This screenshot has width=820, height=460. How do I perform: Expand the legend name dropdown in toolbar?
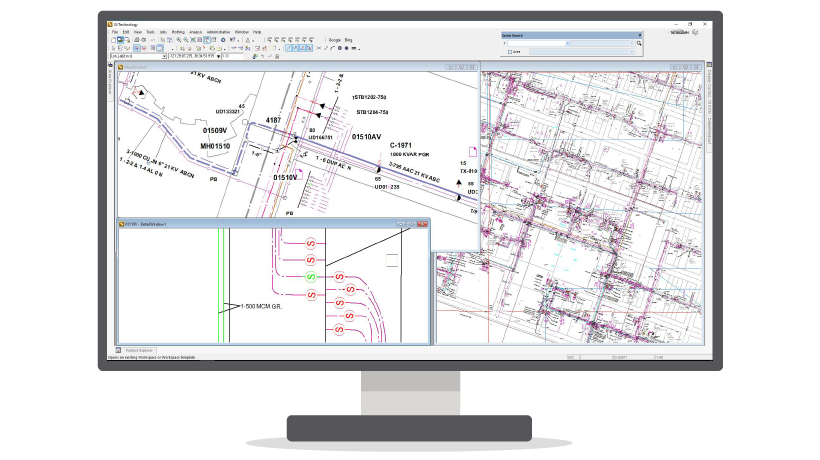pyautogui.click(x=164, y=56)
